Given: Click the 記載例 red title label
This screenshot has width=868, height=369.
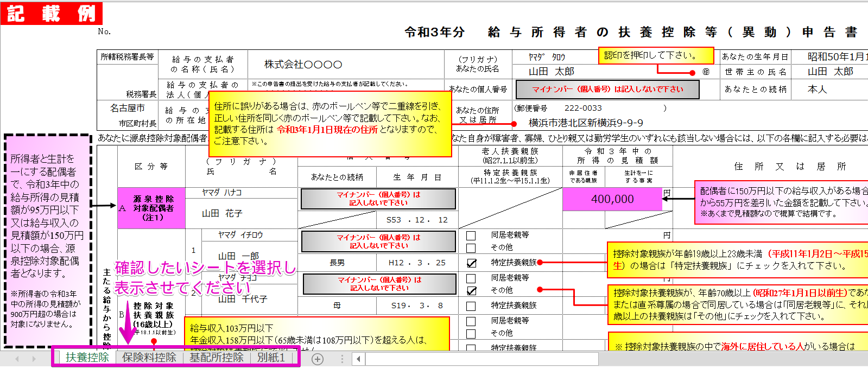Looking at the screenshot, I should 51,12.
